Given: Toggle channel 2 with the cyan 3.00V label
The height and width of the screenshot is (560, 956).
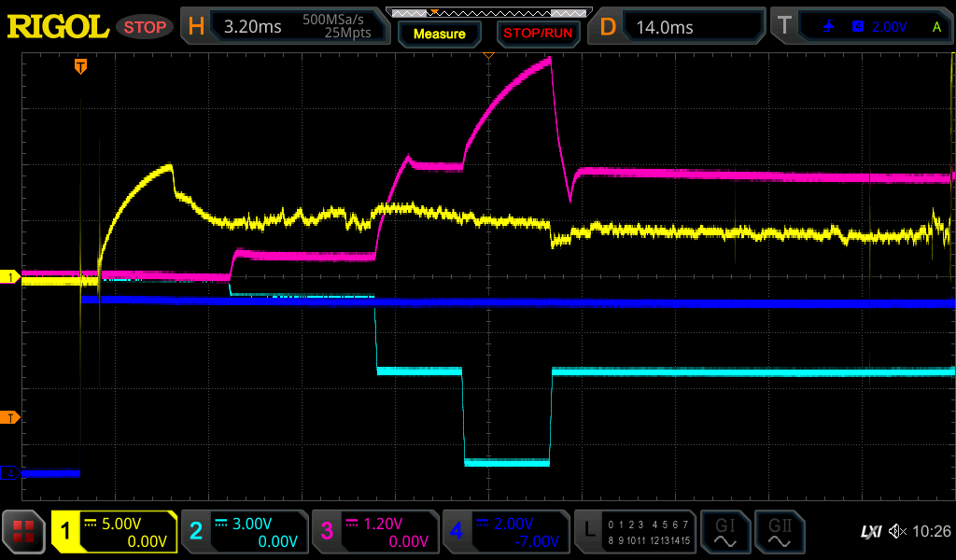Looking at the screenshot, I should tap(244, 532).
